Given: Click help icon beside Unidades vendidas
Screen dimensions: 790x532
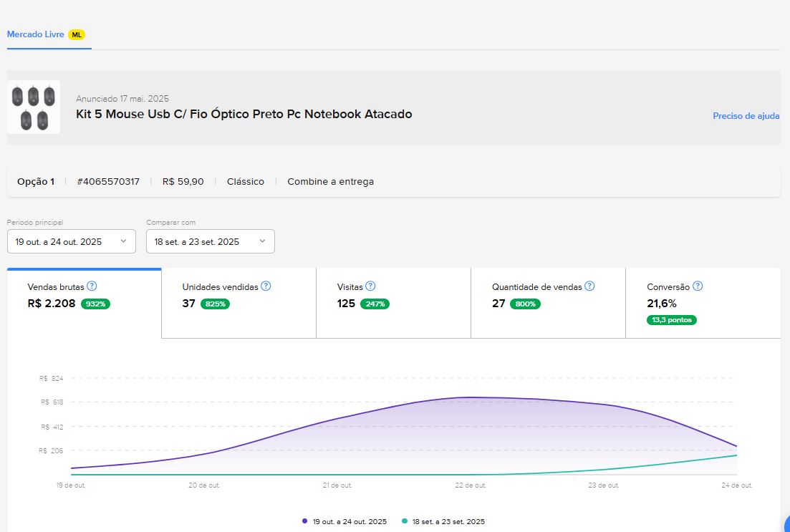Looking at the screenshot, I should (266, 286).
